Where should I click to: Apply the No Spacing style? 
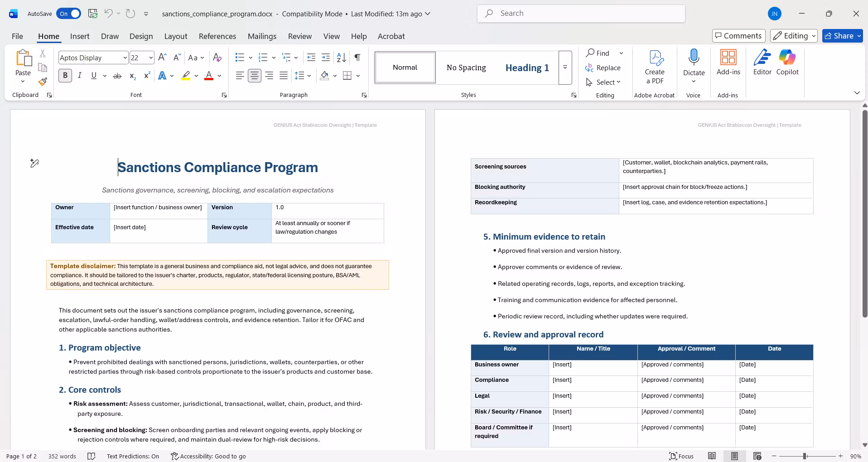pos(466,67)
